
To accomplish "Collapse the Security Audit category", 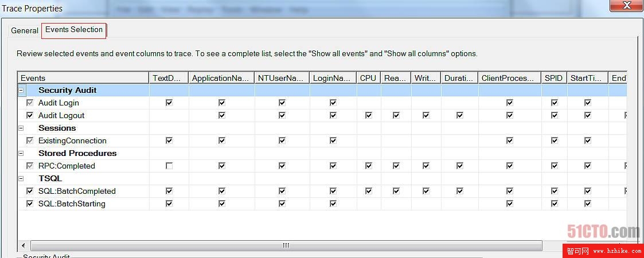I will tap(21, 91).
